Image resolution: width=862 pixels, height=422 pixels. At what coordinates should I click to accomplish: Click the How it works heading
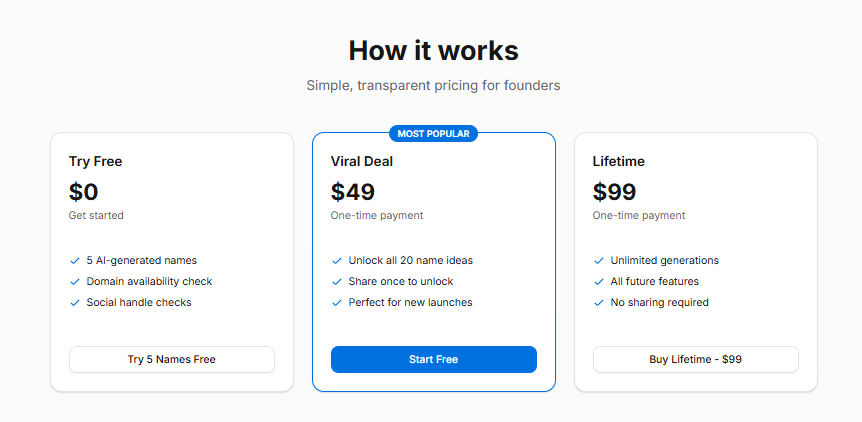(x=433, y=51)
